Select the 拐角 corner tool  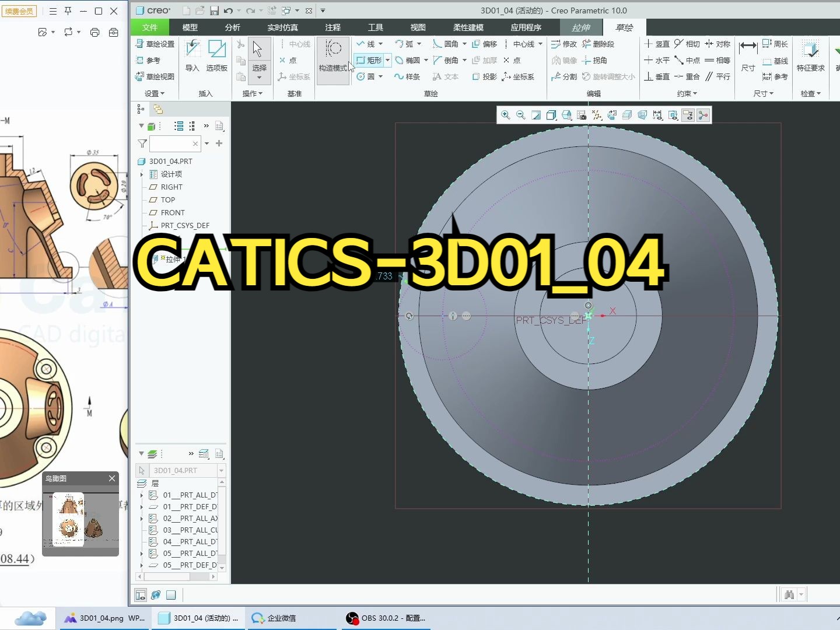click(x=594, y=60)
